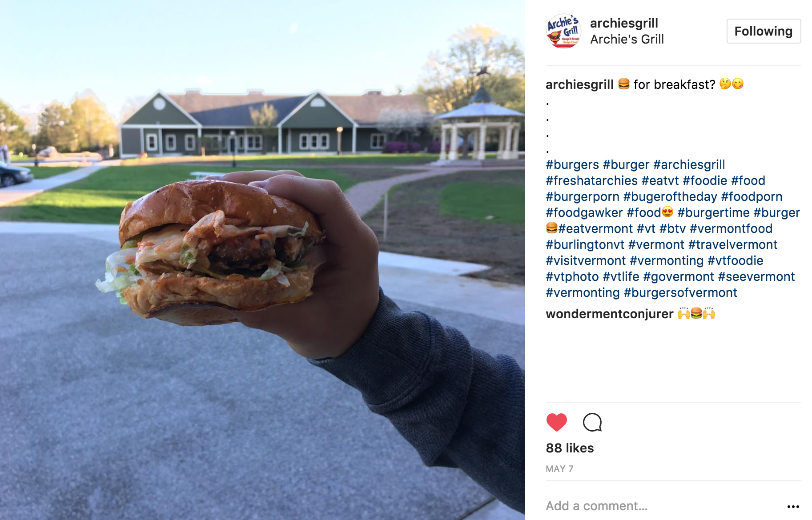Open the wondermentconjurer commenter profile

609,314
